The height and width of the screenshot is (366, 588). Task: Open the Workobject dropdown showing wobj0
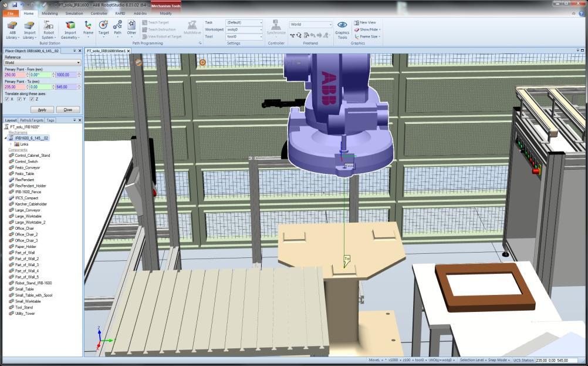(244, 29)
